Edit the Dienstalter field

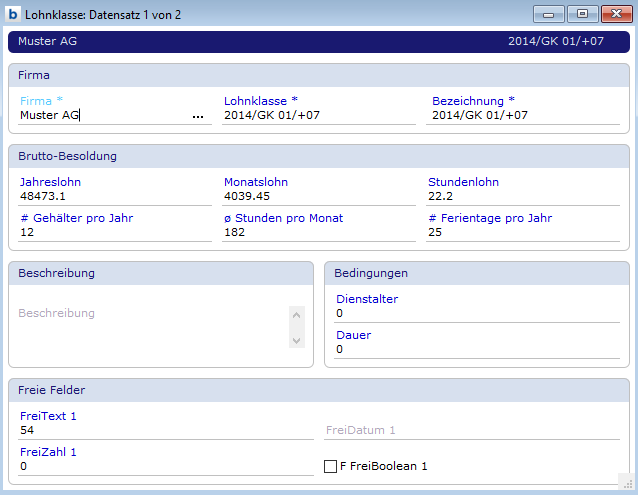[x=477, y=313]
